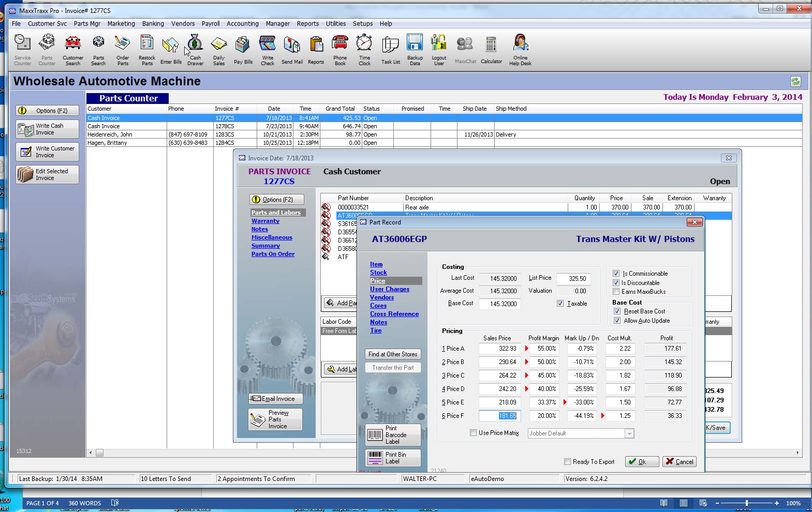
Task: Open Write Check toolbar icon
Action: point(268,50)
